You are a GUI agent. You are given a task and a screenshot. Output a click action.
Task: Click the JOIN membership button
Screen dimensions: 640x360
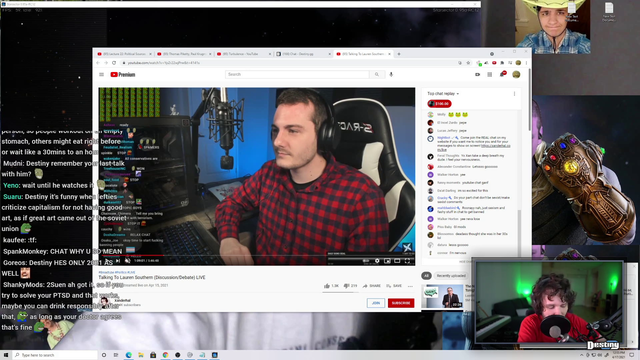click(376, 303)
